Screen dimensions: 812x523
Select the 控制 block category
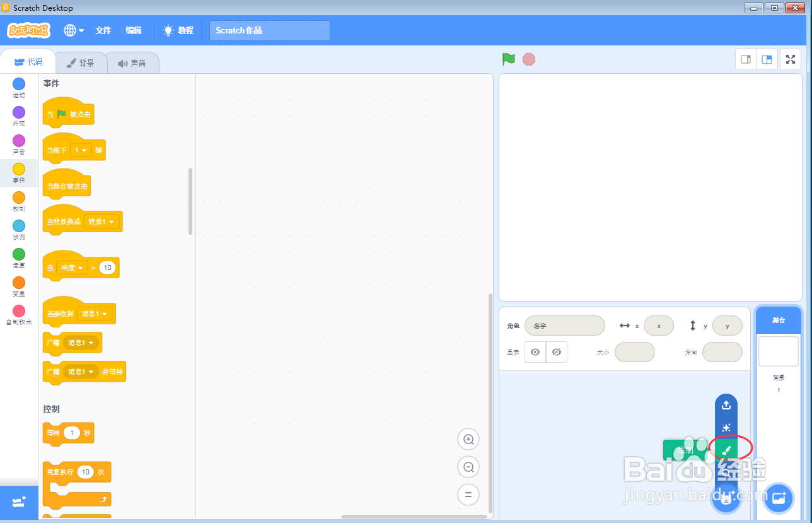point(19,201)
